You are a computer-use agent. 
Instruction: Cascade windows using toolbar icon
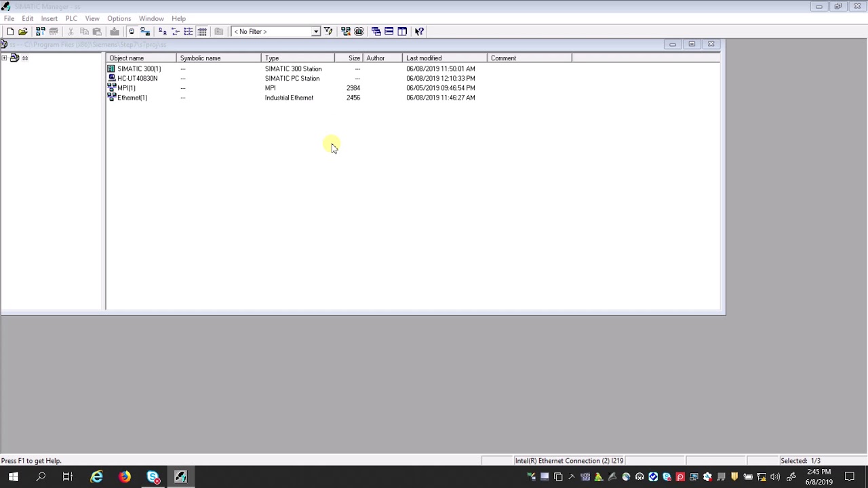tap(376, 31)
